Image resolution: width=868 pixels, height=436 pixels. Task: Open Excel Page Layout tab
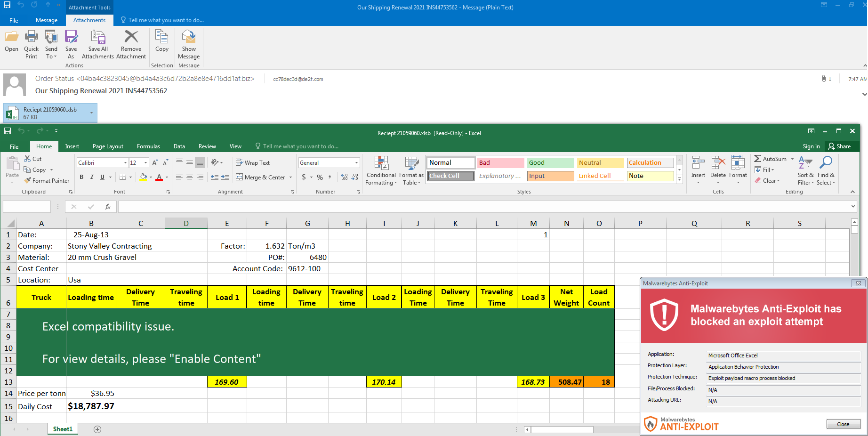[108, 146]
